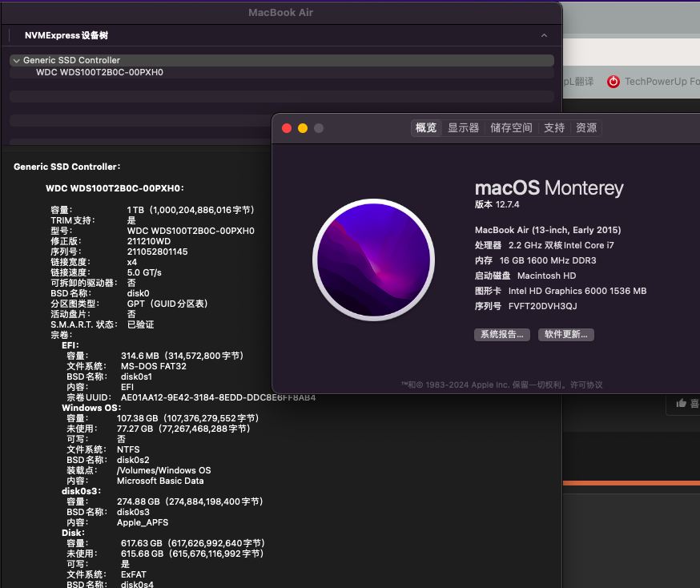The width and height of the screenshot is (700, 588).
Task: Click the 软件更新... button
Action: click(566, 334)
